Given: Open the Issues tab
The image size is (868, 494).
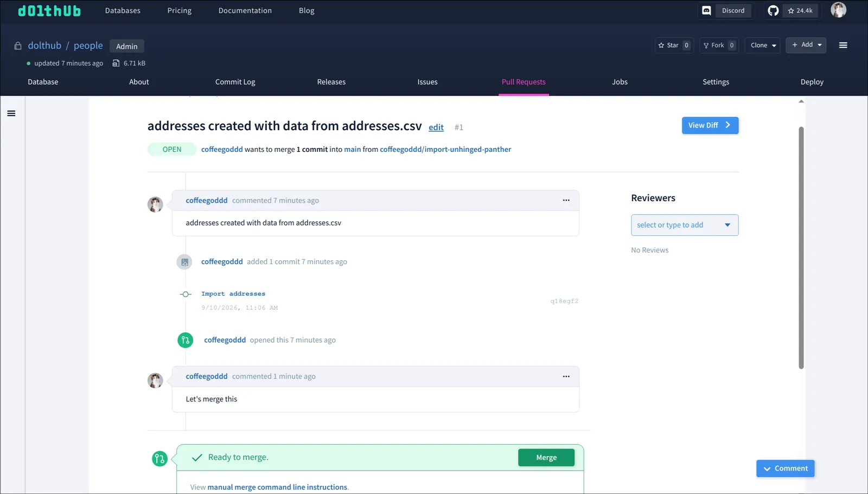Looking at the screenshot, I should 427,82.
